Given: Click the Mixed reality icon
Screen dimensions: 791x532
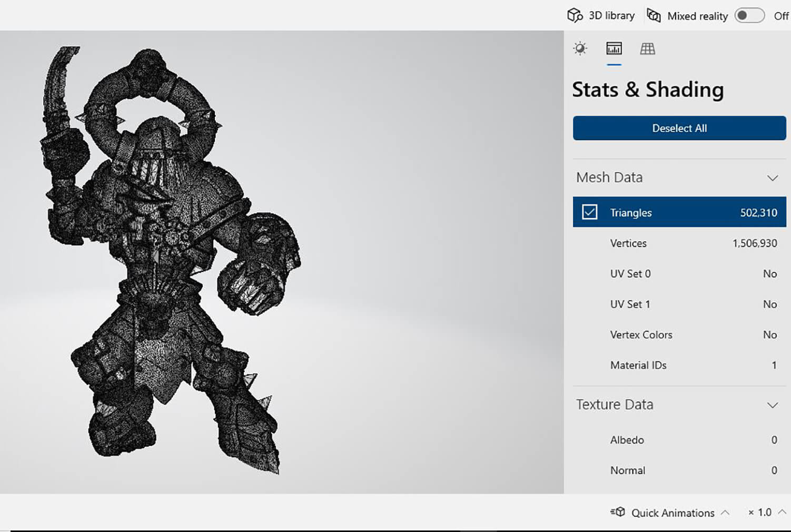Looking at the screenshot, I should click(654, 16).
